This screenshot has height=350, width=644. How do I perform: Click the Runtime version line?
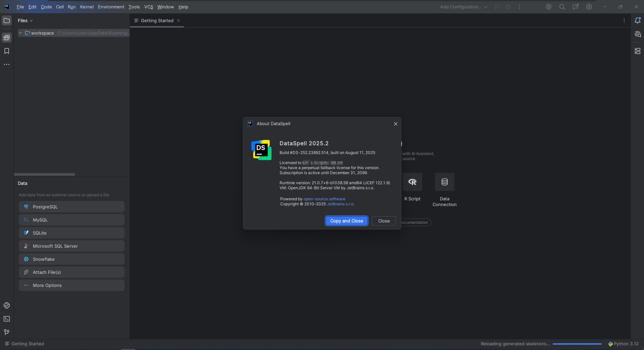point(335,183)
